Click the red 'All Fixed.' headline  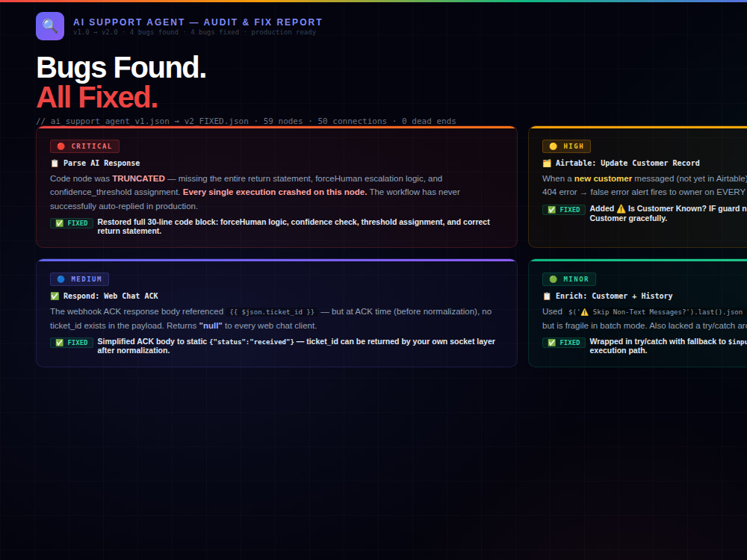pyautogui.click(x=96, y=97)
